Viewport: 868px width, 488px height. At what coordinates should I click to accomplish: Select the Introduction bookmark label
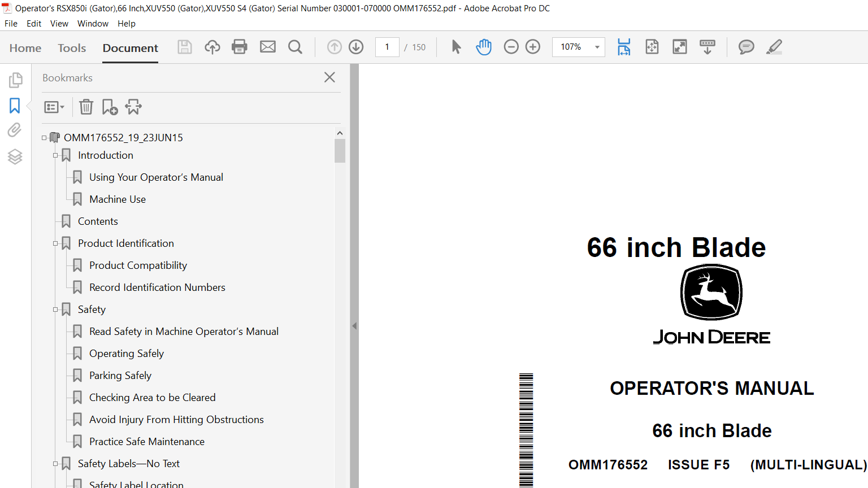(x=106, y=155)
